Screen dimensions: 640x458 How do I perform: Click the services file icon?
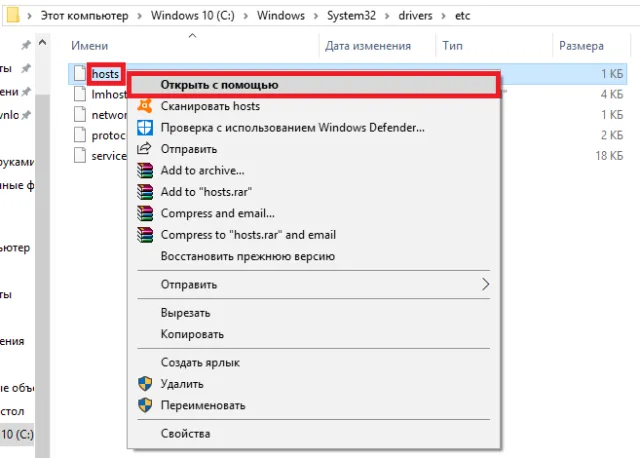80,155
